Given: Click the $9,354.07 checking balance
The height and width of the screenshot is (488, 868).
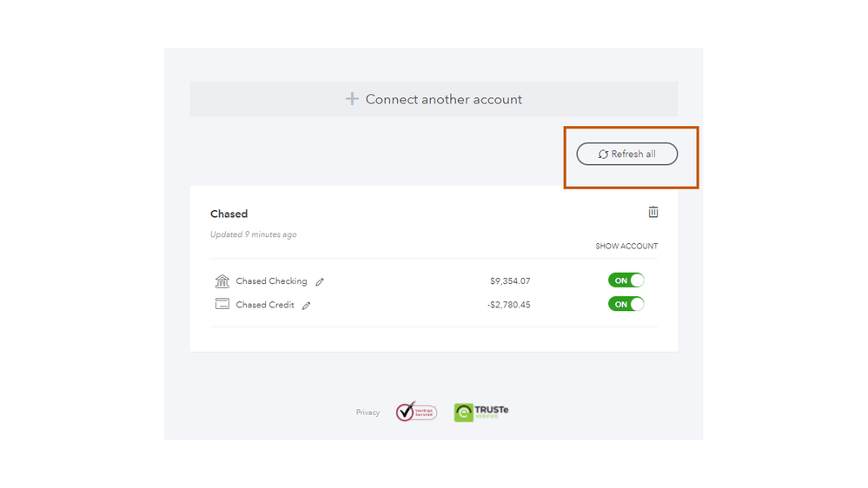Looking at the screenshot, I should 510,281.
